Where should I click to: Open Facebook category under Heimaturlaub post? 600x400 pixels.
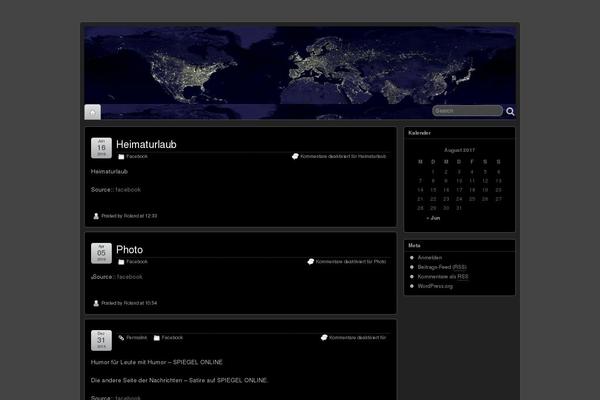tap(137, 157)
